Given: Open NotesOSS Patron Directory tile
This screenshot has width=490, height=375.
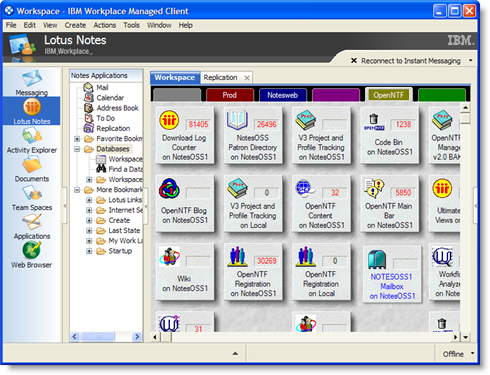Looking at the screenshot, I should click(253, 135).
